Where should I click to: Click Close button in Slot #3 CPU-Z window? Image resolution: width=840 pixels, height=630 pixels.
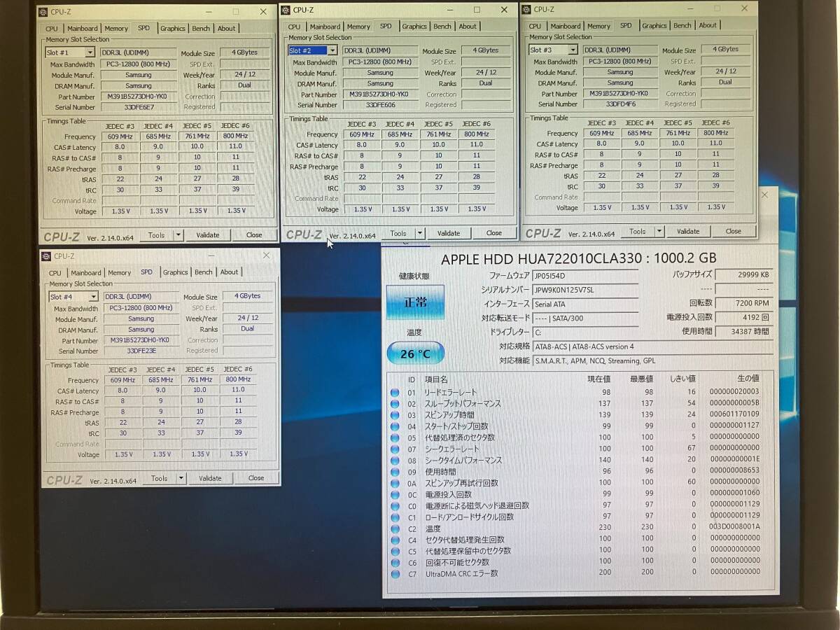coord(733,231)
